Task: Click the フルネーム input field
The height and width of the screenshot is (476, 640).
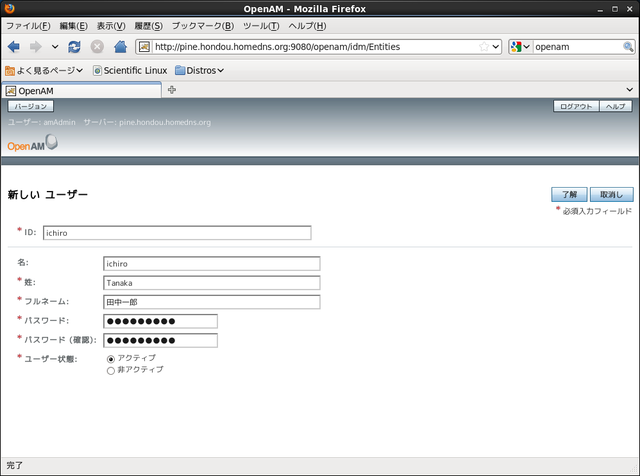Action: (x=211, y=302)
